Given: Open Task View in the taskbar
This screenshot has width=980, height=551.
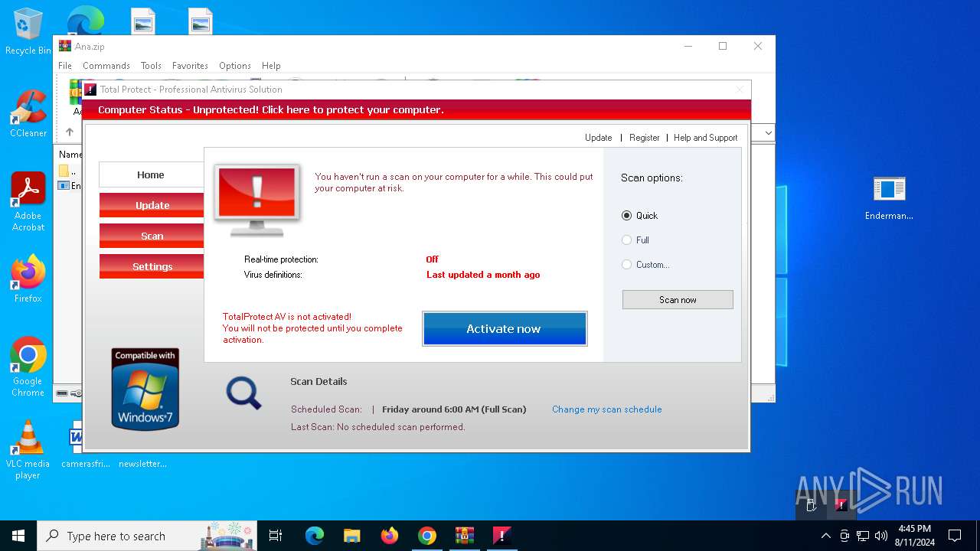Looking at the screenshot, I should click(x=276, y=536).
